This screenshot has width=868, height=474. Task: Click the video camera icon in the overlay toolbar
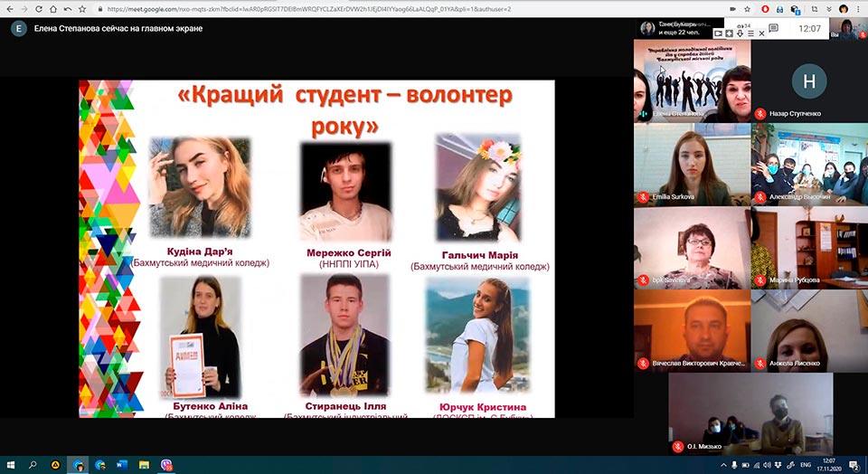(718, 33)
